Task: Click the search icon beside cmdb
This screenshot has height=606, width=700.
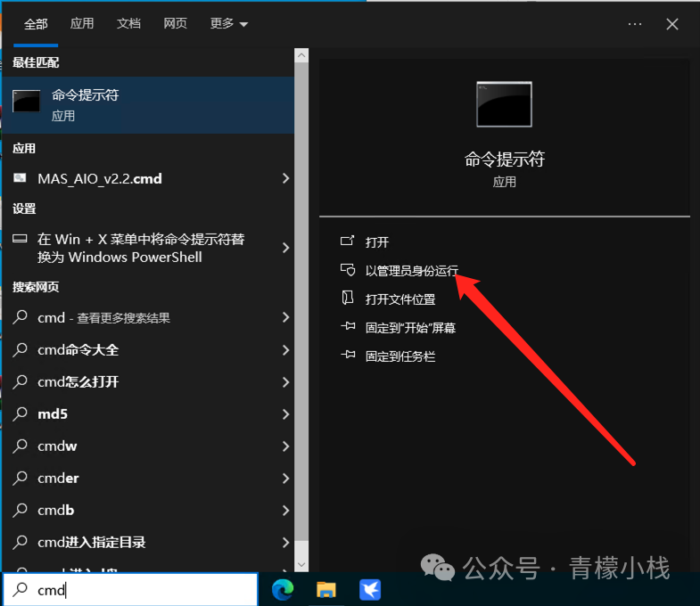Action: pyautogui.click(x=20, y=510)
